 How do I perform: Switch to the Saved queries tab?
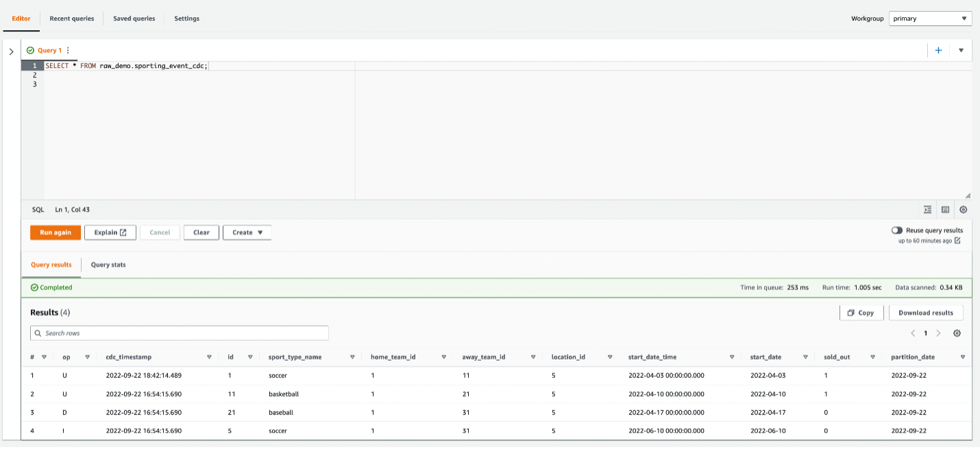pyautogui.click(x=134, y=19)
